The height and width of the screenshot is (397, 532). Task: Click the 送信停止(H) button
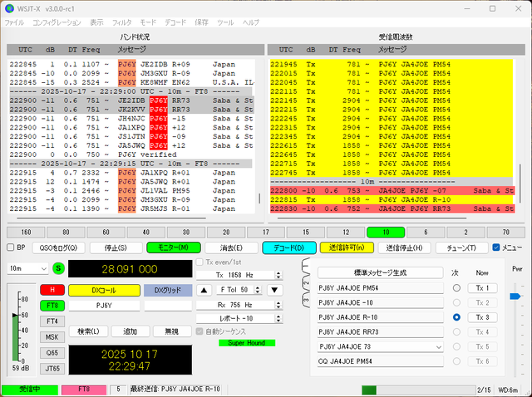404,248
